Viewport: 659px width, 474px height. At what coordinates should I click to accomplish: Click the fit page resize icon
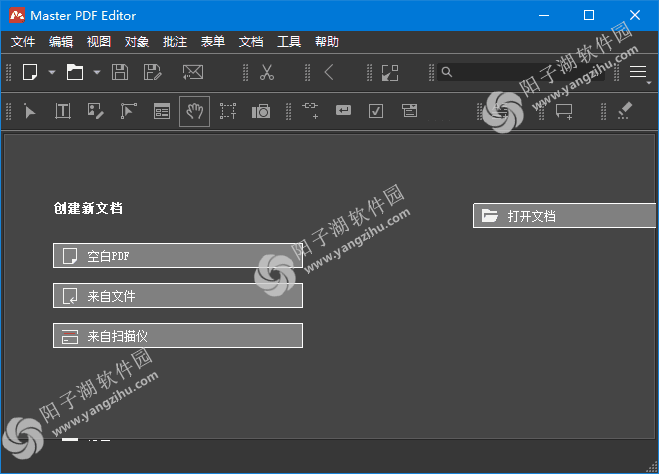click(x=390, y=73)
